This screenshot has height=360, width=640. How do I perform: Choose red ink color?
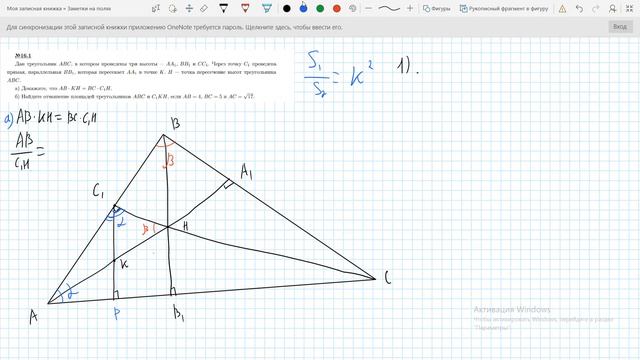click(337, 8)
